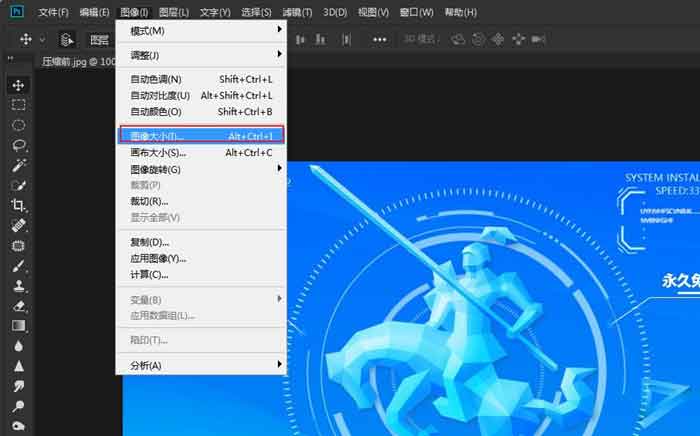Open the 滤镜(T) menu
The width and height of the screenshot is (700, 436).
click(x=297, y=12)
